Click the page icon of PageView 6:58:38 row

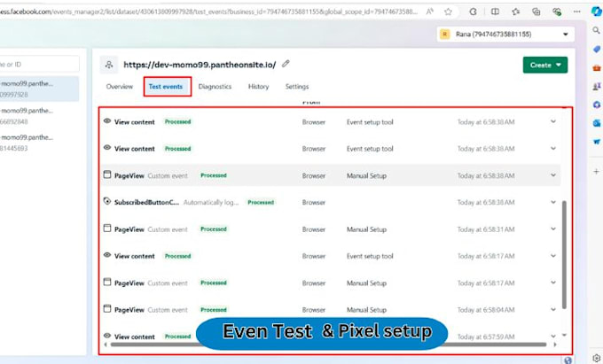click(107, 174)
